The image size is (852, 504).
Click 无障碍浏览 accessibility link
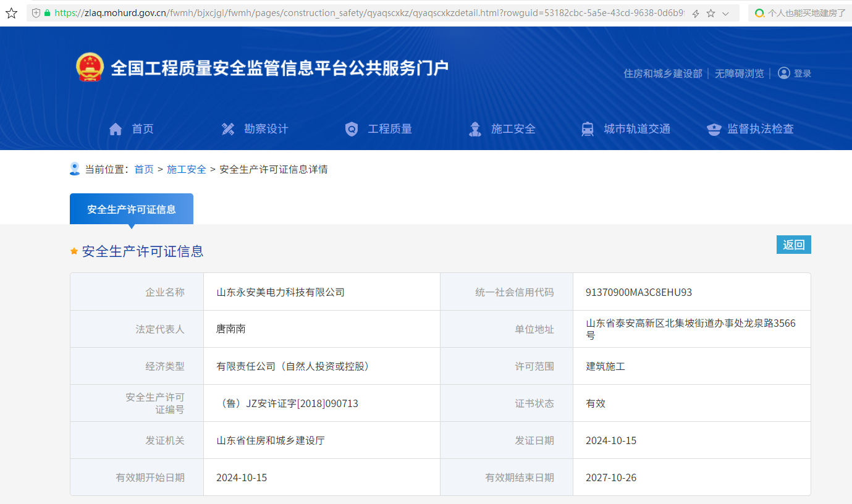click(x=740, y=73)
